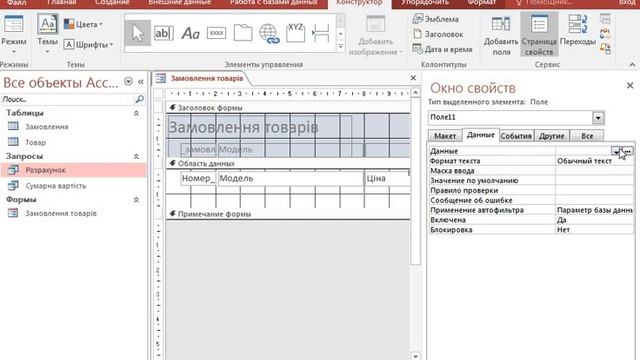The image size is (640, 360).
Task: Select the Замовлення table
Action: pos(47,127)
